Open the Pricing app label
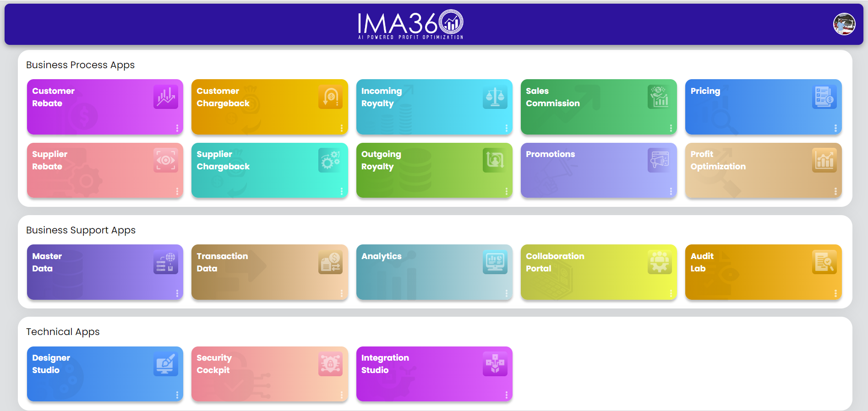This screenshot has height=411, width=868. point(705,91)
